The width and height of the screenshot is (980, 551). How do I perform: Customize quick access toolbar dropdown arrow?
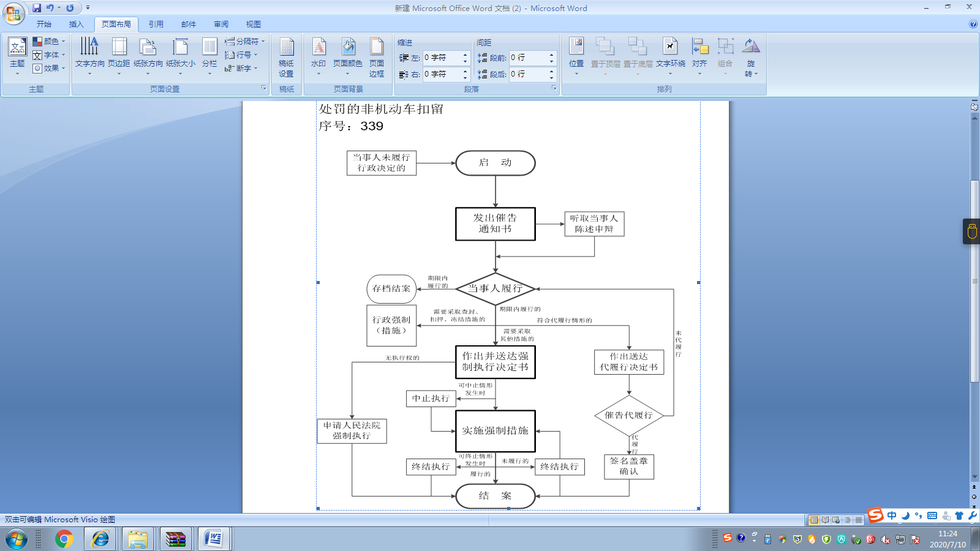coord(88,8)
